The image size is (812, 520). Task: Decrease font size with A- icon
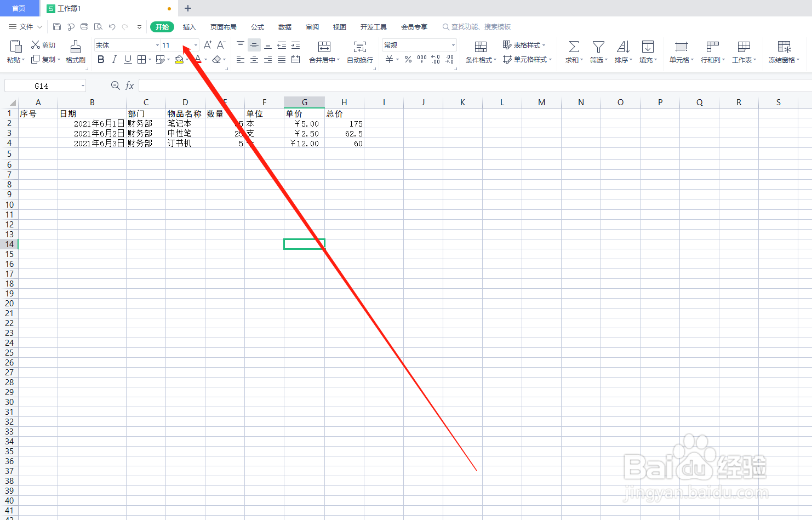pos(221,45)
